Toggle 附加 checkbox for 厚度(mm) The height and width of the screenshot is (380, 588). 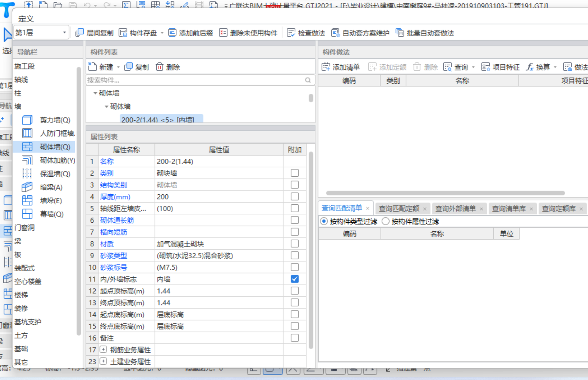coord(295,197)
